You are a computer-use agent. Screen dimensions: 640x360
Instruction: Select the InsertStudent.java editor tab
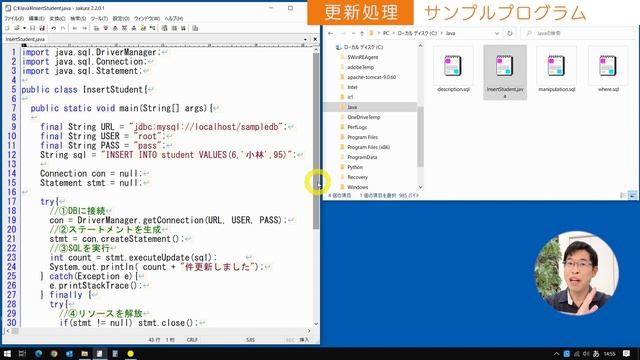[x=25, y=39]
